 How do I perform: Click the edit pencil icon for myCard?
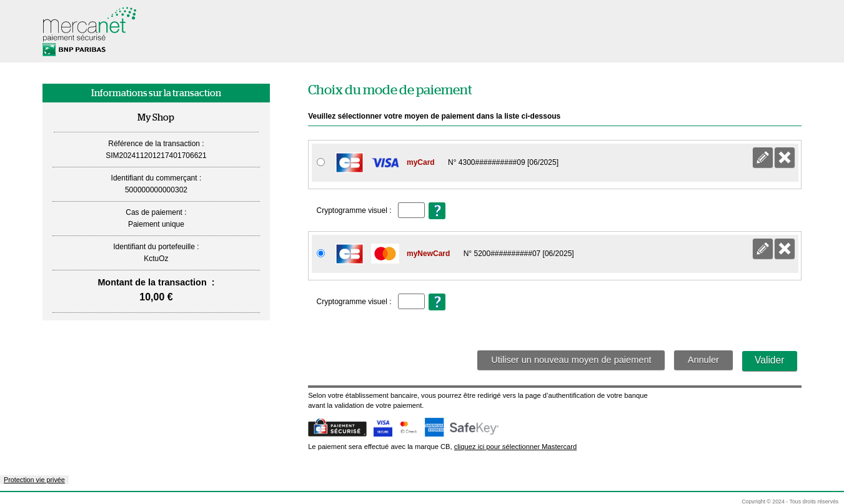click(x=762, y=158)
